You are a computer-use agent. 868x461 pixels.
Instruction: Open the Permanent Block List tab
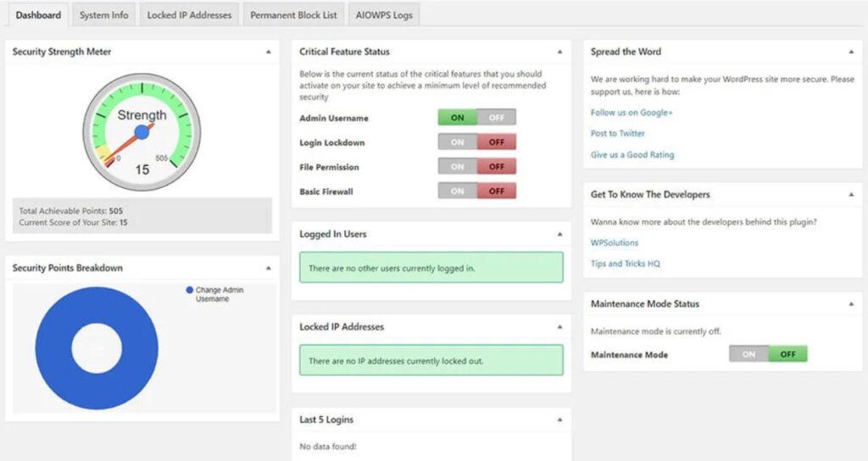[293, 15]
